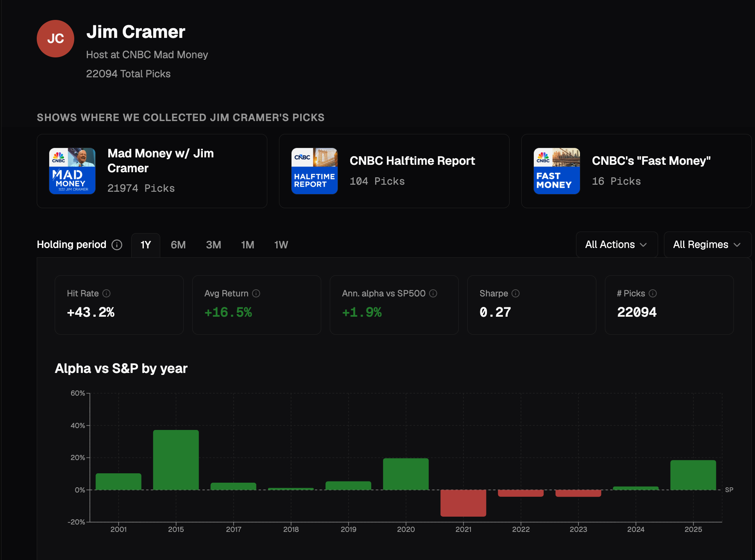This screenshot has width=755, height=560.
Task: Click the +1.9% annual alpha value
Action: [x=362, y=312]
